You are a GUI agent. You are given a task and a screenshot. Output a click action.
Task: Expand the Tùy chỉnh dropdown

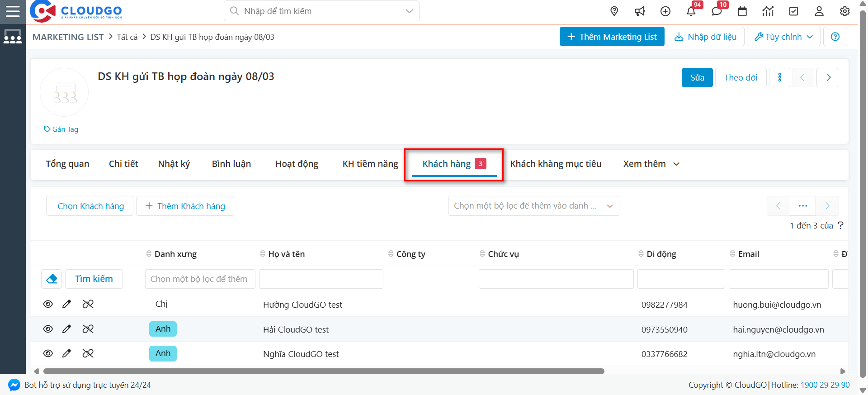(x=783, y=37)
